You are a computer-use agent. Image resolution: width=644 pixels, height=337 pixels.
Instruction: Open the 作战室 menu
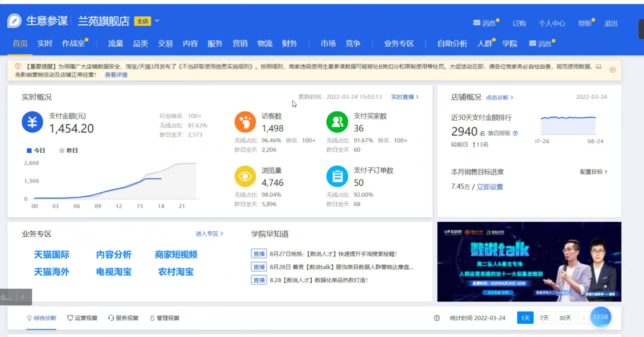(73, 44)
